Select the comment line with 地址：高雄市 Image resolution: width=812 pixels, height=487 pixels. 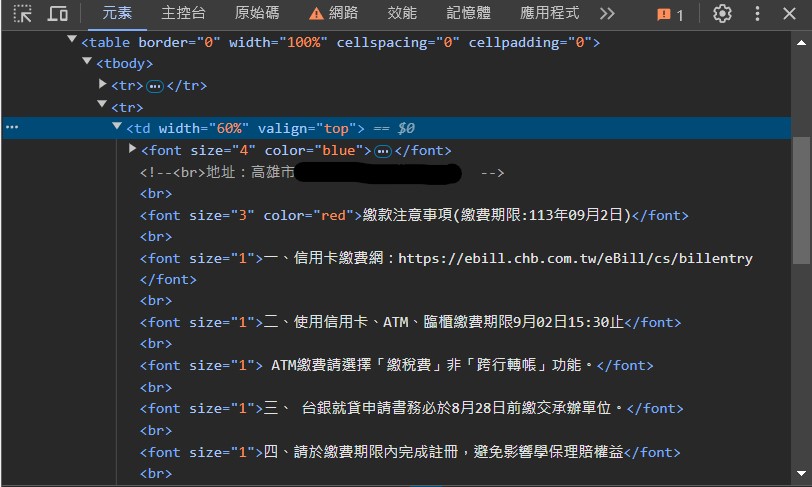[322, 173]
